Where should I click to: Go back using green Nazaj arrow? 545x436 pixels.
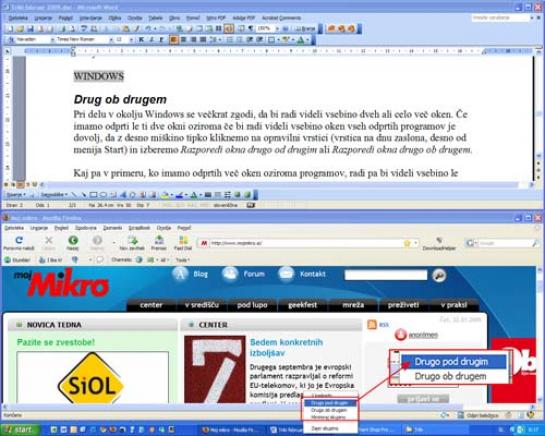[73, 242]
